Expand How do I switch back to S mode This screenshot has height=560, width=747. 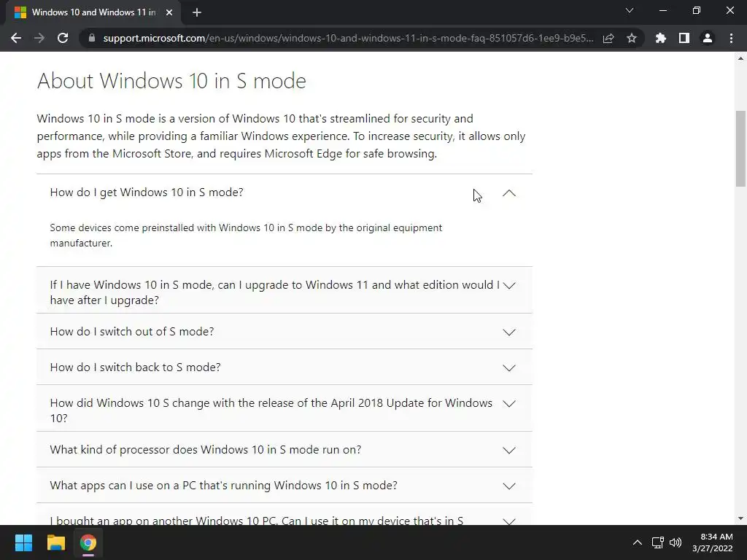pyautogui.click(x=285, y=367)
